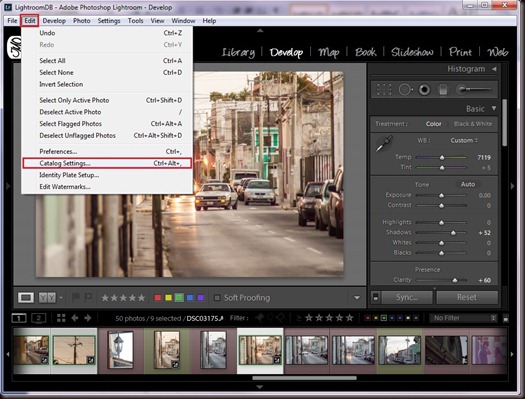Image resolution: width=525 pixels, height=399 pixels.
Task: Apply the purple color label in toolbar
Action: (x=201, y=298)
